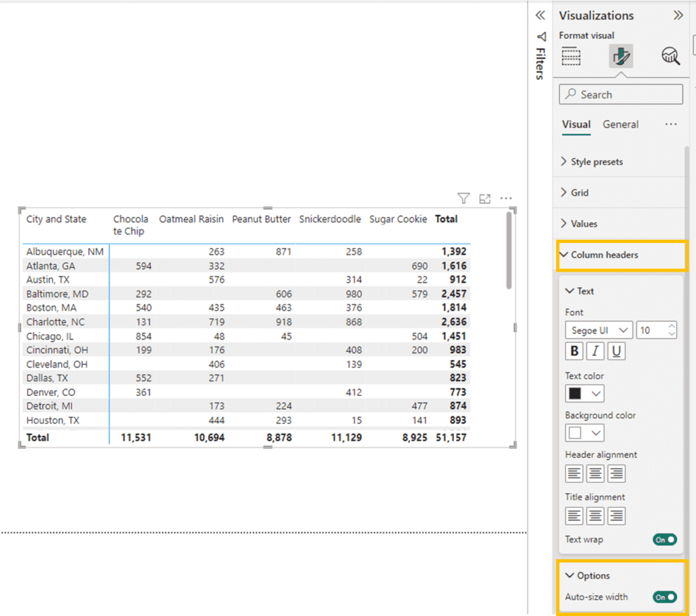Viewport: 696px width, 616px height.
Task: Switch to the General tab
Action: click(x=621, y=124)
